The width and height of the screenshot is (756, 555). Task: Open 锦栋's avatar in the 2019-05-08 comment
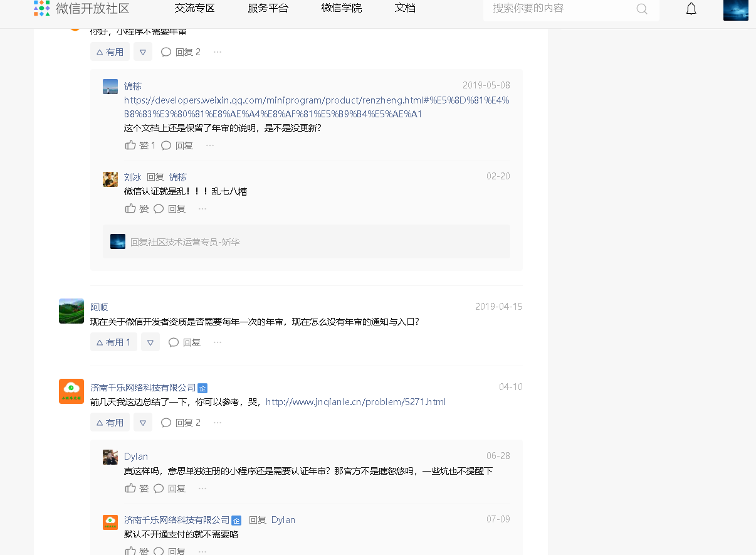click(x=110, y=87)
